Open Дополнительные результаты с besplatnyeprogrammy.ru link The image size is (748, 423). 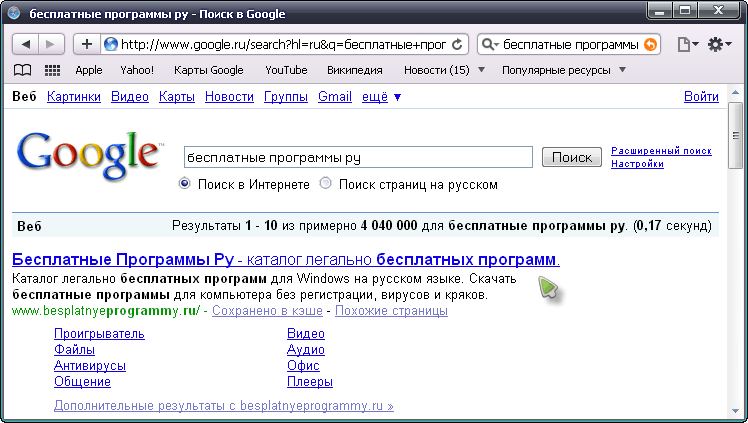click(x=224, y=406)
